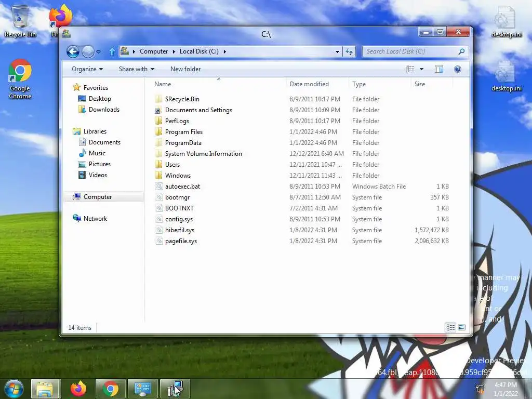The width and height of the screenshot is (532, 399).
Task: Open Windows Explorer from the taskbar
Action: point(46,389)
